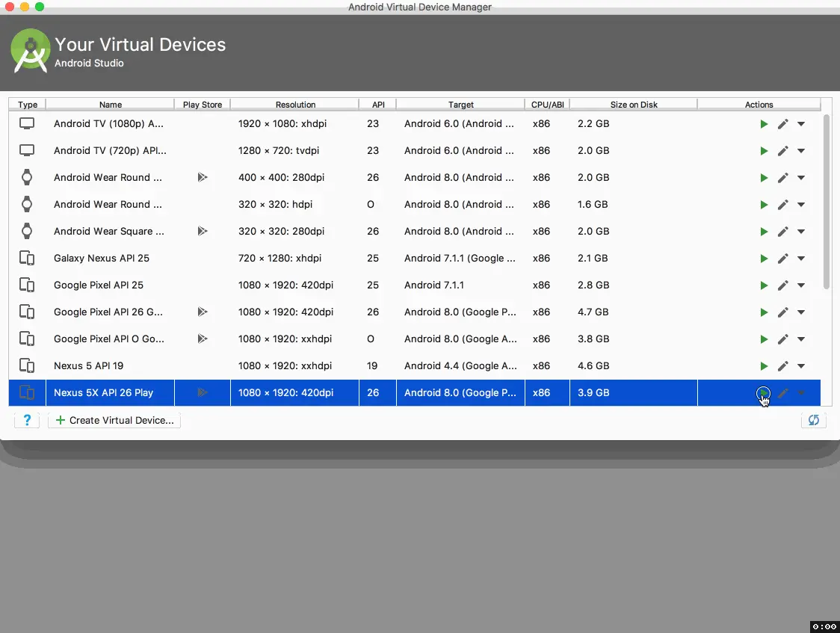Expand actions menu for Android Wear Round 400 × 400
Viewport: 840px width, 633px height.
801,178
